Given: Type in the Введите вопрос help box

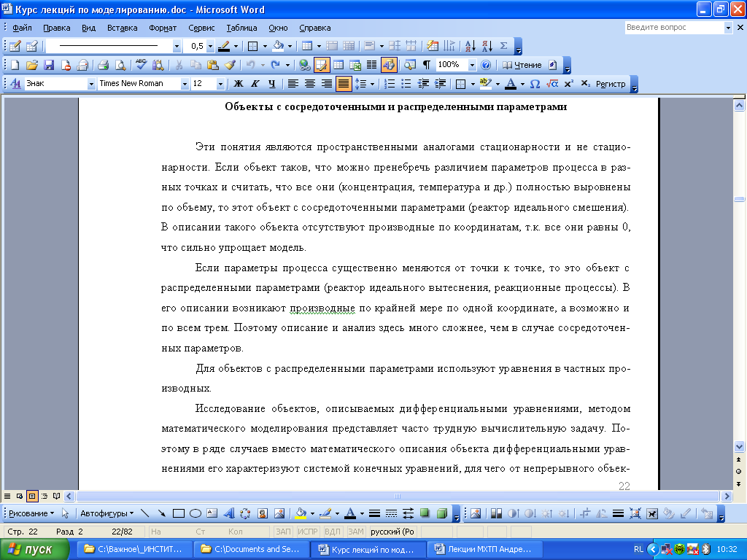Looking at the screenshot, I should [674, 28].
